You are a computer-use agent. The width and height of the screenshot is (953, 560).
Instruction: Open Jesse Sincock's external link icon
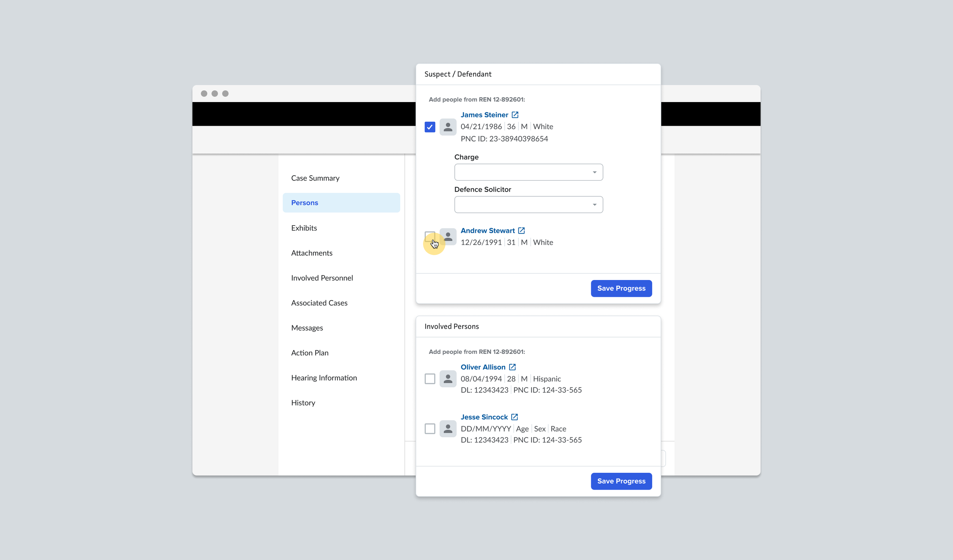point(514,417)
